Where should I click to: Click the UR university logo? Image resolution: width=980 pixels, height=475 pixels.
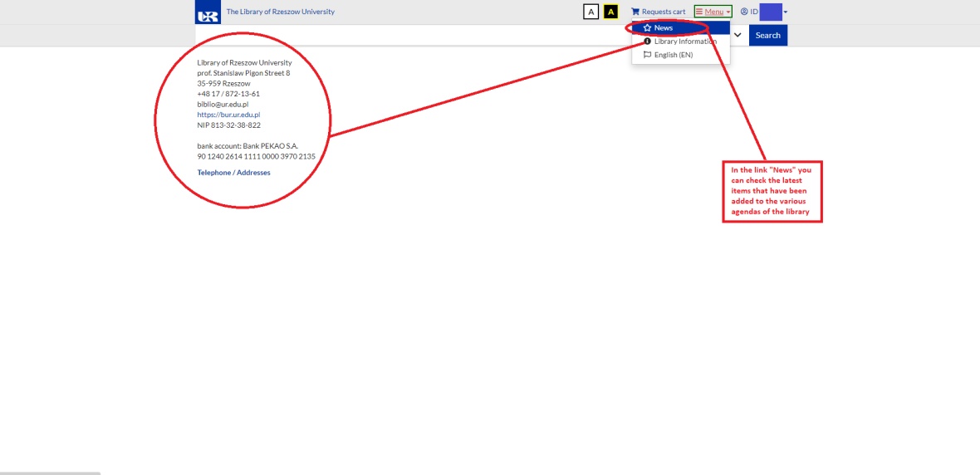(x=208, y=14)
